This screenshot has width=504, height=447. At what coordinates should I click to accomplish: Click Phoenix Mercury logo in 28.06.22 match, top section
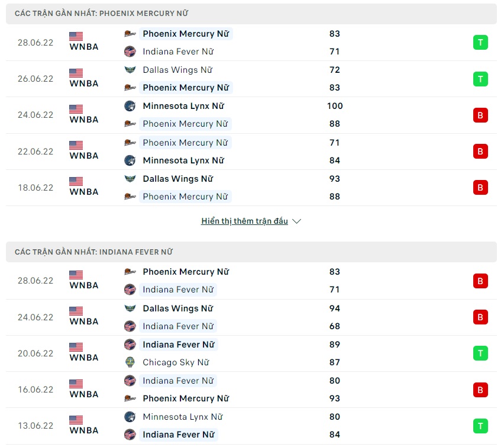coord(130,34)
